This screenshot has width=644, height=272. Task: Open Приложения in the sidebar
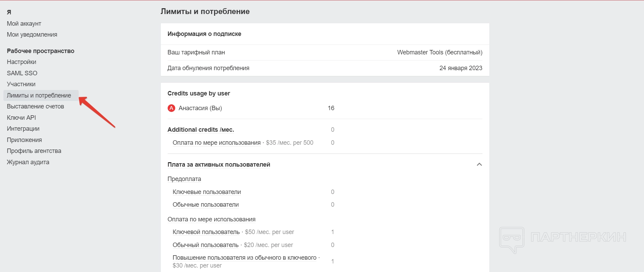click(24, 140)
